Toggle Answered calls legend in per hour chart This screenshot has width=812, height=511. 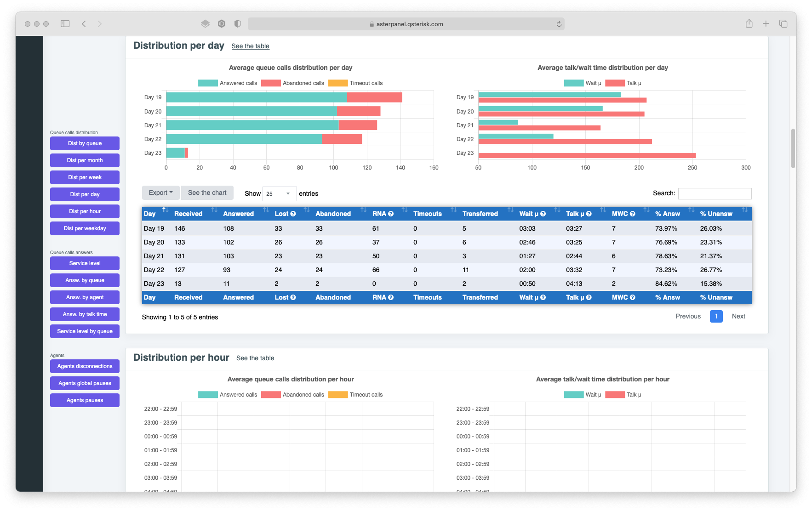228,395
